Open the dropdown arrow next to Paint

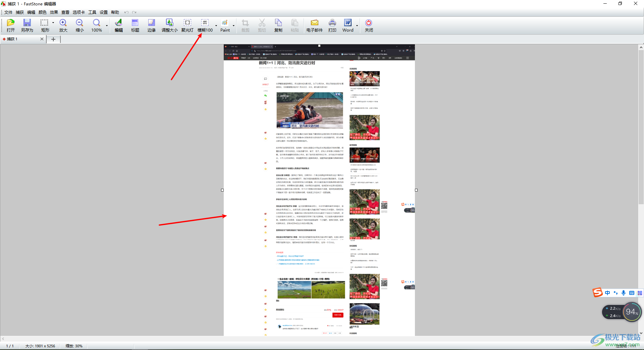click(233, 26)
